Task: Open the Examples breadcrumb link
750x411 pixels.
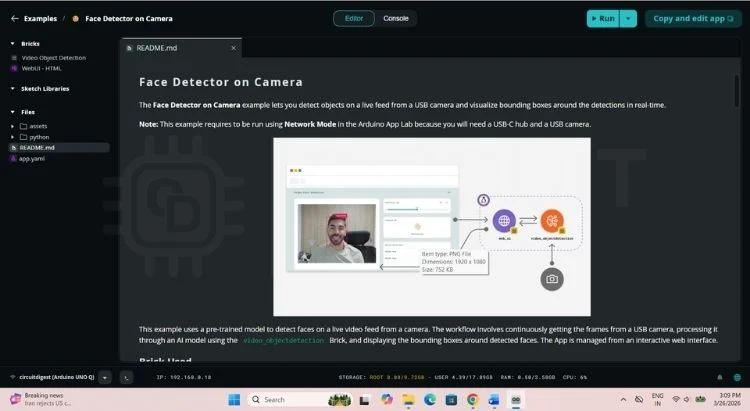Action: point(40,19)
